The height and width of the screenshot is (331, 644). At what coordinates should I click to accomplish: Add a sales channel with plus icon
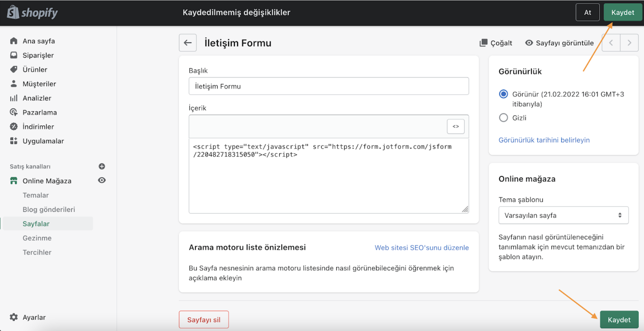click(x=102, y=166)
